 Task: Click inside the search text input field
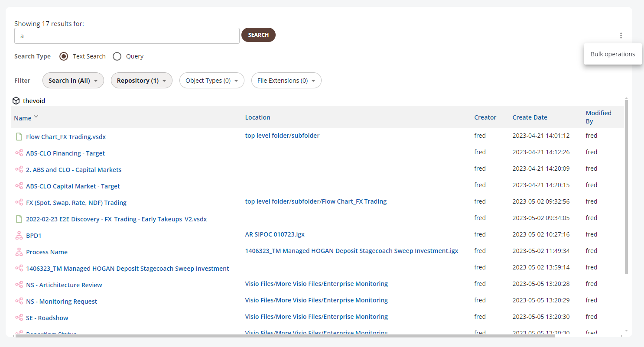click(x=127, y=36)
